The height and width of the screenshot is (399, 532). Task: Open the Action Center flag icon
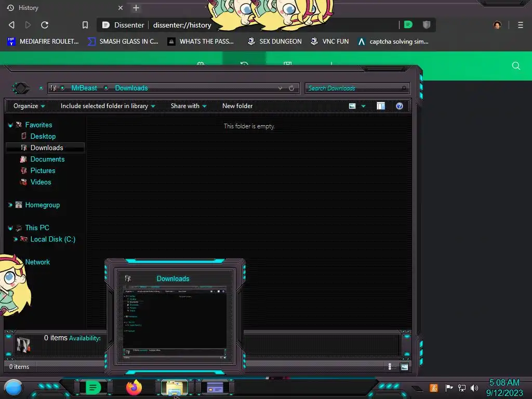(x=449, y=388)
